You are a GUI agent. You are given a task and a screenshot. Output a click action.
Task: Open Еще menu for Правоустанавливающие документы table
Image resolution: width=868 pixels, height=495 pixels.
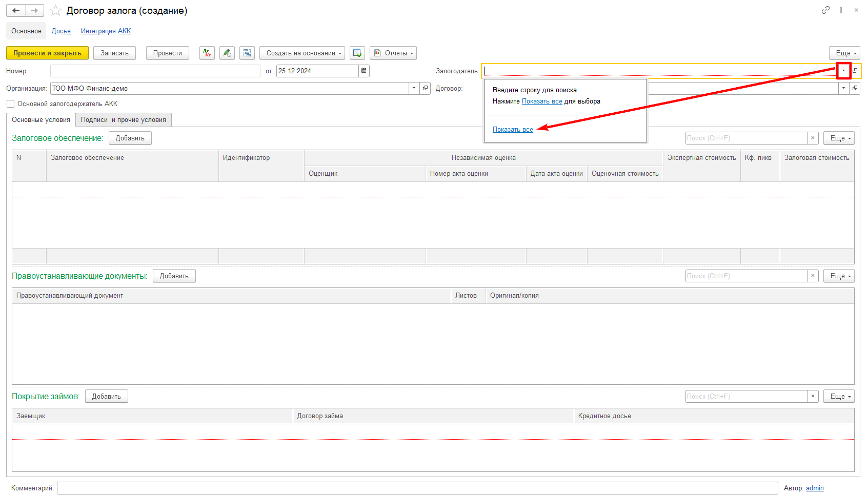click(x=839, y=276)
